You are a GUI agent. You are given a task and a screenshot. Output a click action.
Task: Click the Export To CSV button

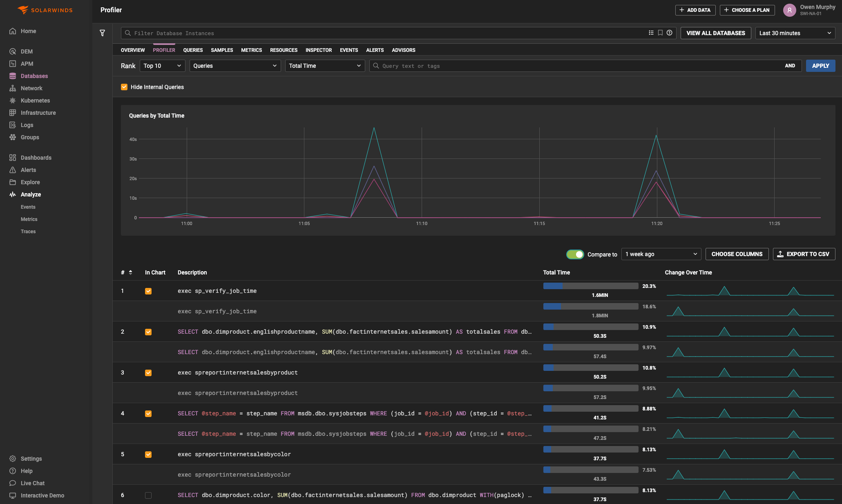point(803,254)
